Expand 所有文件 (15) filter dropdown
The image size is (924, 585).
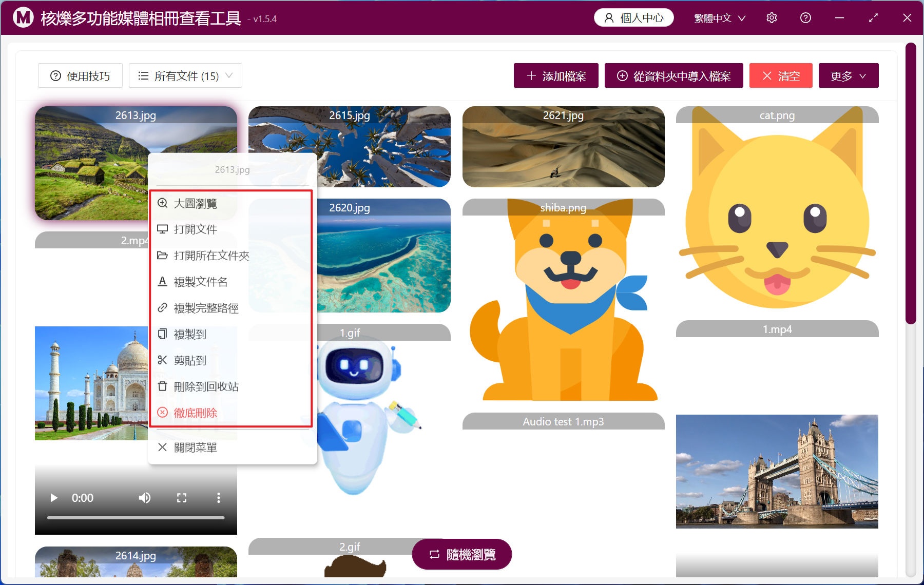pos(185,76)
